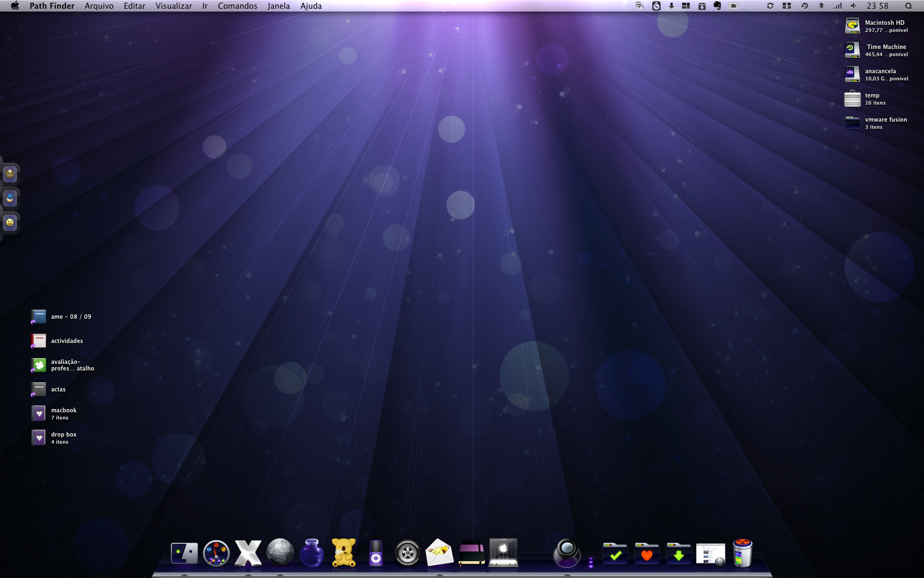Open Spotlight search magnifier
The width and height of the screenshot is (924, 578).
(908, 6)
